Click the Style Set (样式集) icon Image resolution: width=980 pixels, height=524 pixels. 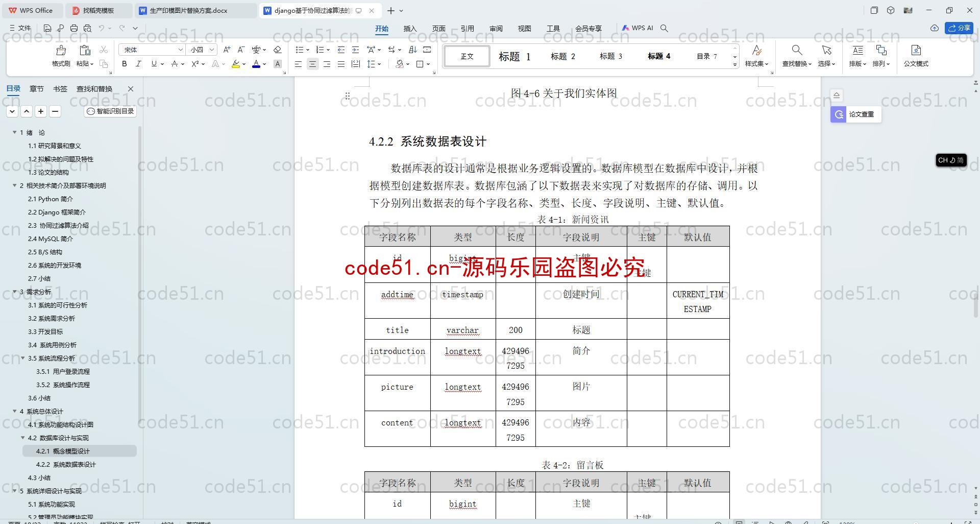(757, 50)
